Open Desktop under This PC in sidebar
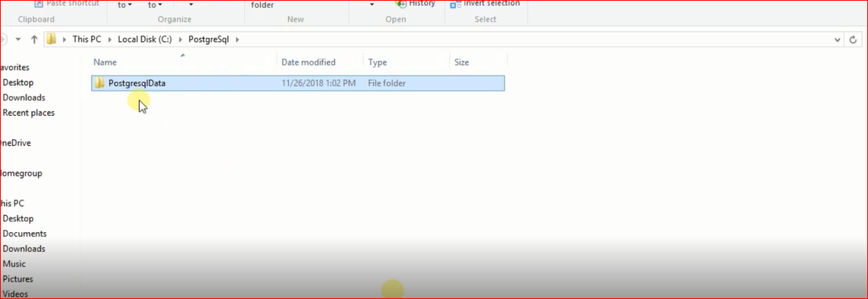Viewport: 868px width, 299px height. pos(17,218)
